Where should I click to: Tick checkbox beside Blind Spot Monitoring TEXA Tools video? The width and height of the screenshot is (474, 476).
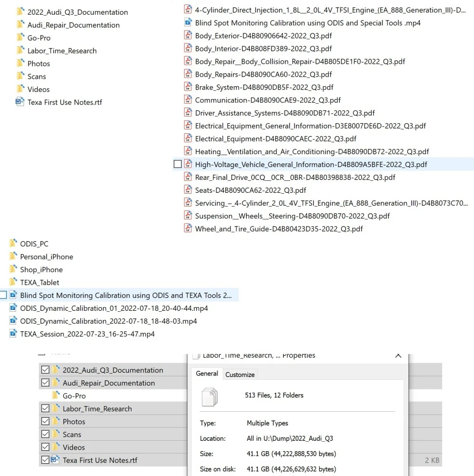click(3, 295)
